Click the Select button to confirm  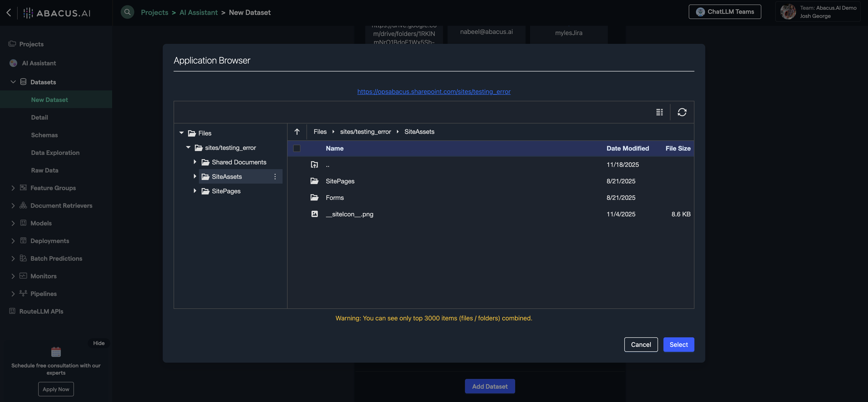[679, 344]
